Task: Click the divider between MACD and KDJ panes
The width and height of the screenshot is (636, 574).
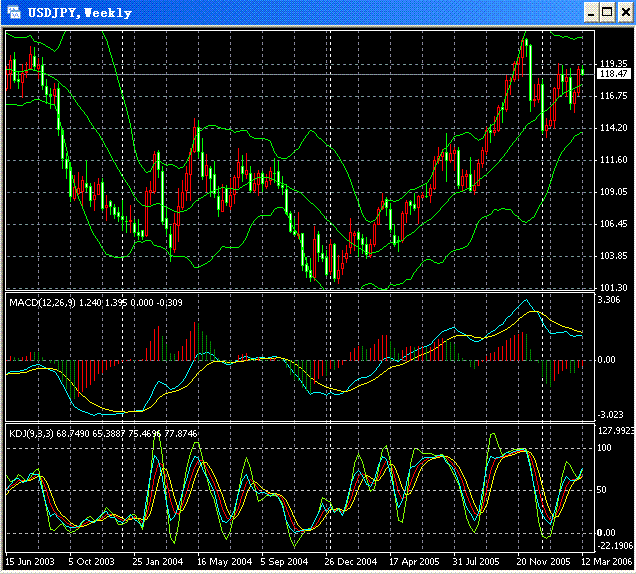Action: [x=300, y=423]
